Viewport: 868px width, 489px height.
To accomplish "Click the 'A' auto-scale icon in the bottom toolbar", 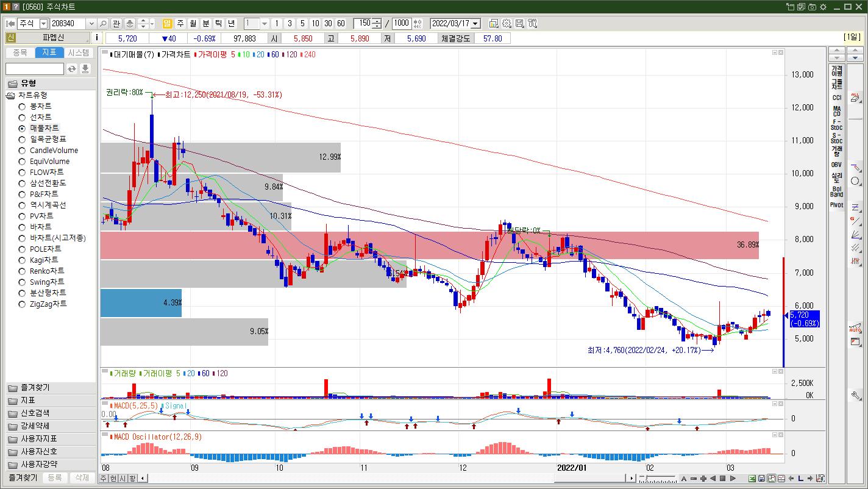I will pos(684,479).
